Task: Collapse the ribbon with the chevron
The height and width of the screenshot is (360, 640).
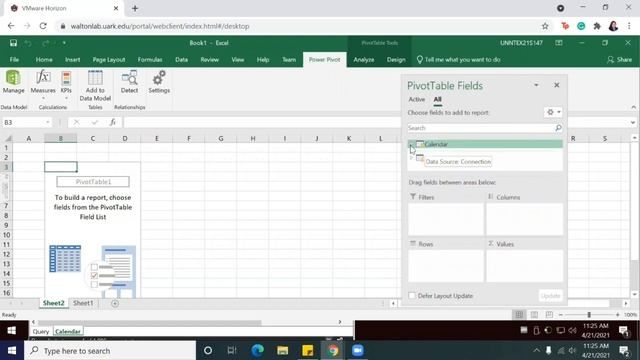Action: 633,107
